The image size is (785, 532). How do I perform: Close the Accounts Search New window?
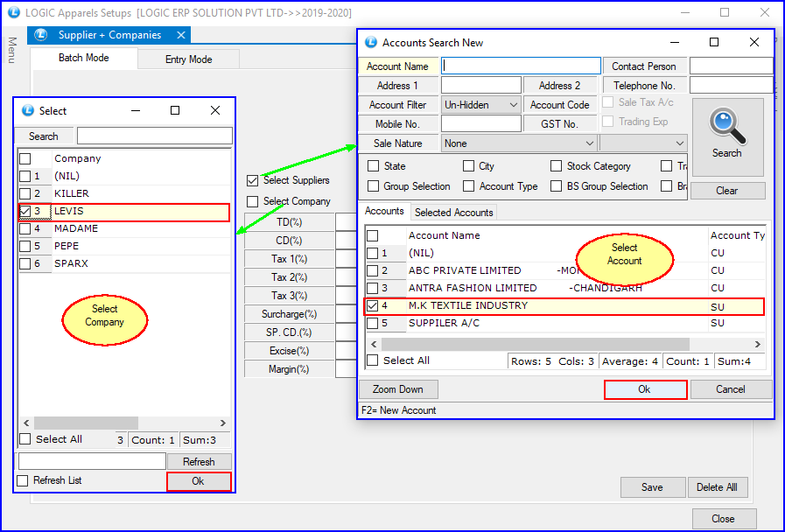point(754,43)
